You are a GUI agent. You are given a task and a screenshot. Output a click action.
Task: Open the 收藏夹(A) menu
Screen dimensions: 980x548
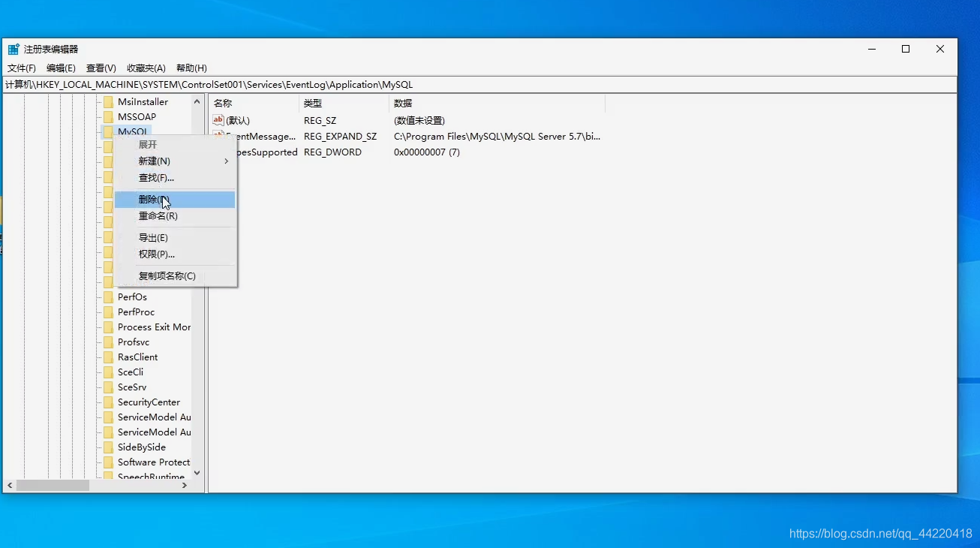coord(146,68)
